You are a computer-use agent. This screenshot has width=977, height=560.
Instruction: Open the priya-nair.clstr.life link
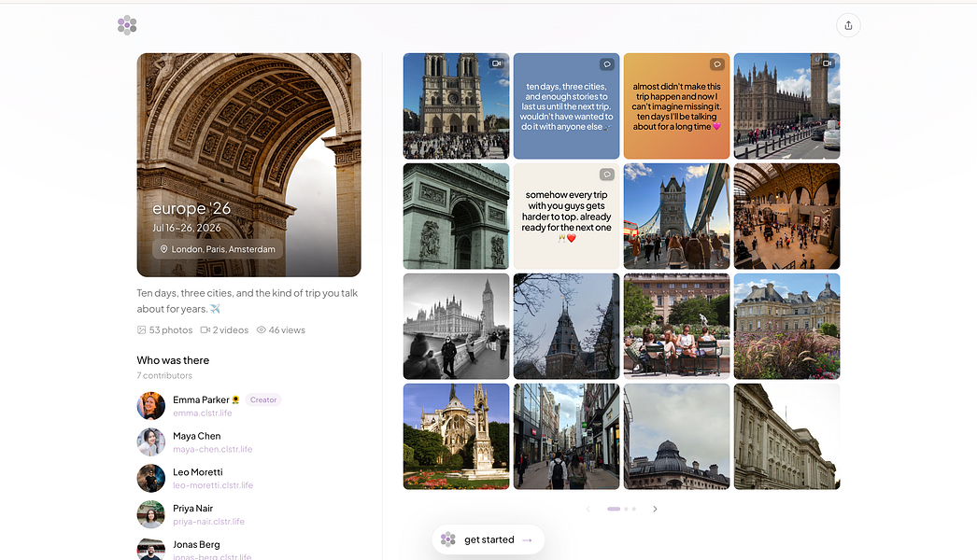pos(208,522)
